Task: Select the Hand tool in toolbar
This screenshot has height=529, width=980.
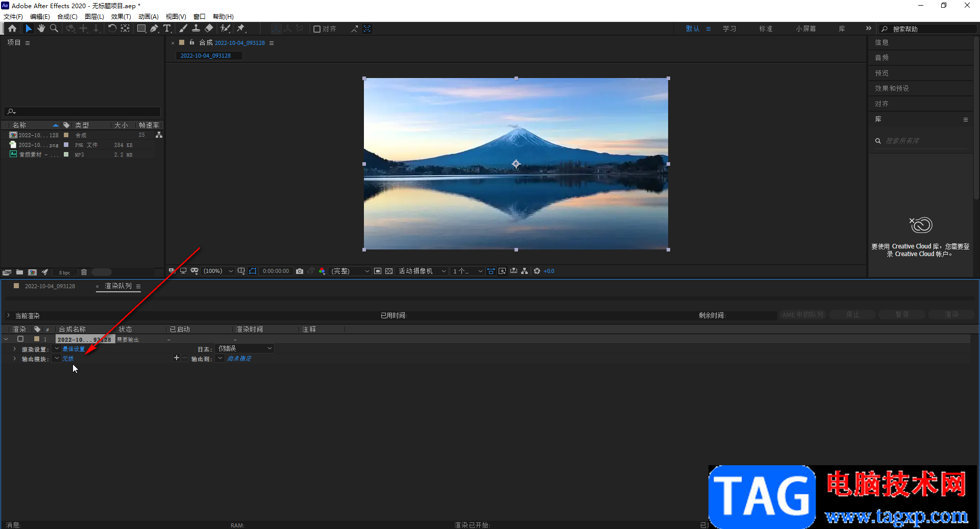Action: 41,29
